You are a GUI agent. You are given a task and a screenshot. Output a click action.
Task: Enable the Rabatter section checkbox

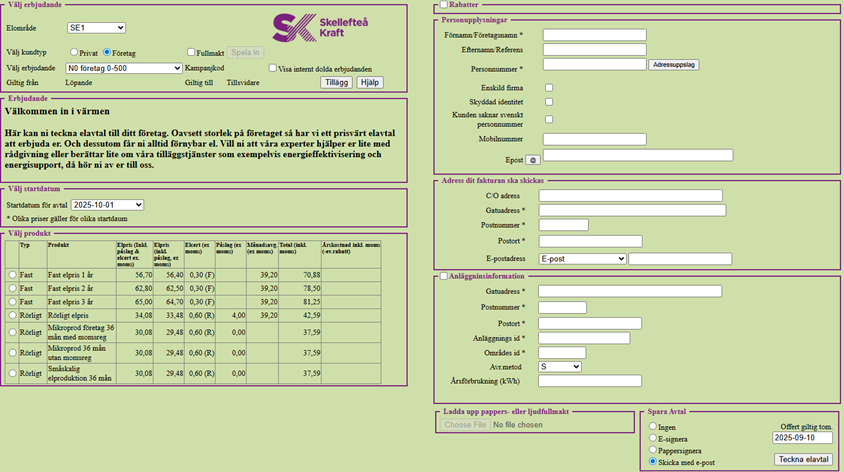click(443, 6)
